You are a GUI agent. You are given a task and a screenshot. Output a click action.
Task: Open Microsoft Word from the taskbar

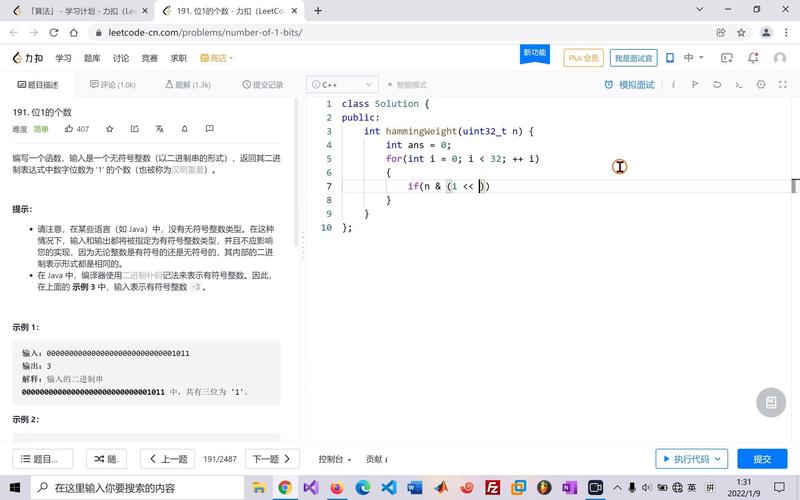415,488
